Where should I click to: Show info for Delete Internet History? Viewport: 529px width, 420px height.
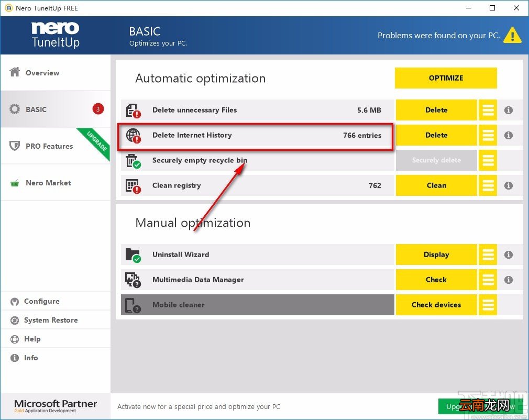click(x=509, y=135)
